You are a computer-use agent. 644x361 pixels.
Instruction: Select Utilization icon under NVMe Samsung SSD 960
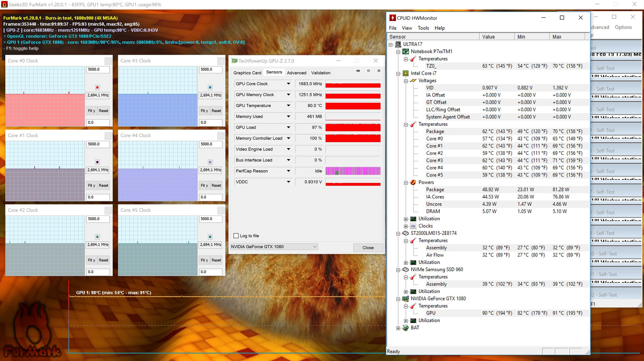(x=413, y=291)
